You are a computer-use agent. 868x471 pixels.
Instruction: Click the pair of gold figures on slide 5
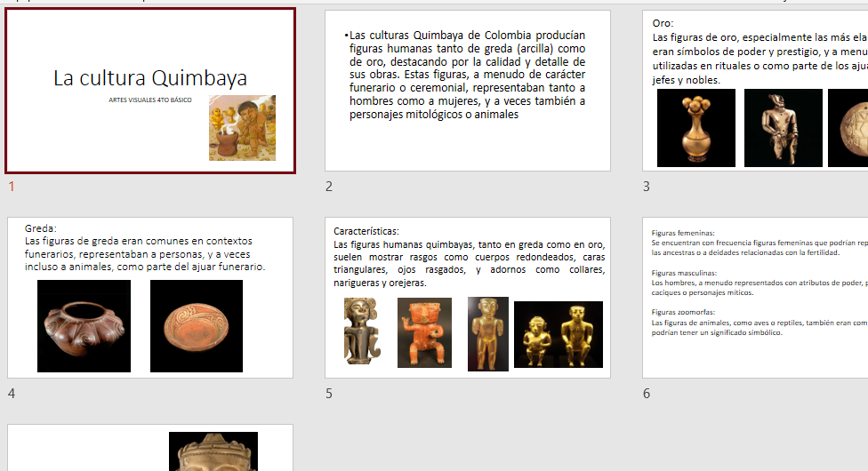(x=558, y=335)
